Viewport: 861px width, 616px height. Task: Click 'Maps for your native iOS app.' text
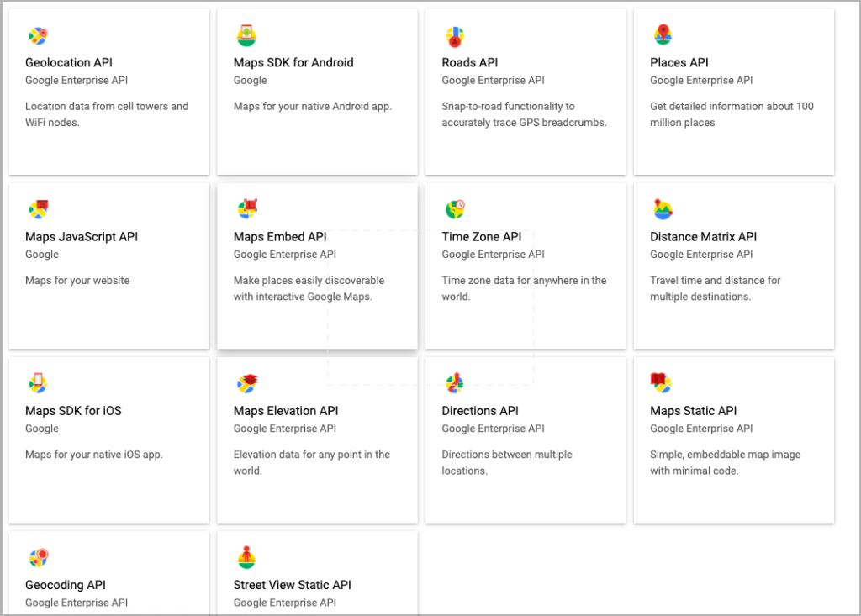(x=94, y=454)
